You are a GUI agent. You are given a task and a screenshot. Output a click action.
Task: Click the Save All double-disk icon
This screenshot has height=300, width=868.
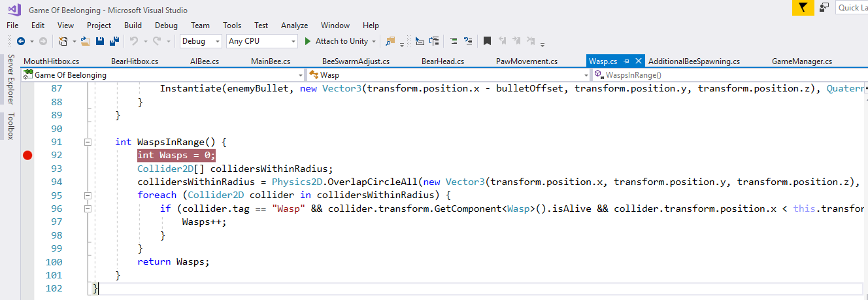pos(114,41)
